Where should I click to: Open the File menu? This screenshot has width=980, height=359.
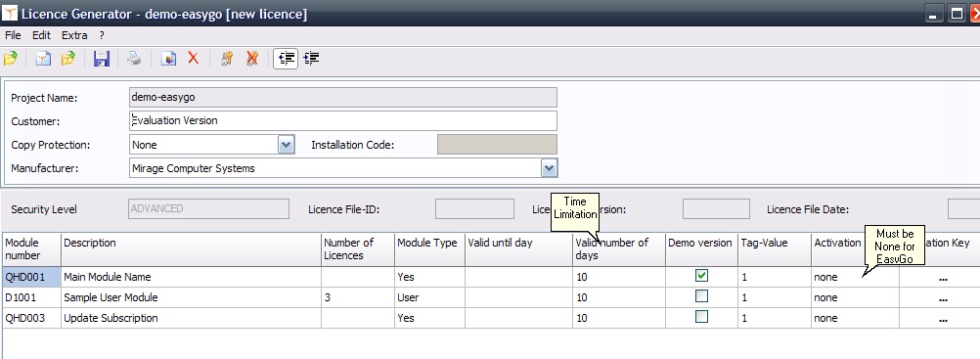coord(13,35)
